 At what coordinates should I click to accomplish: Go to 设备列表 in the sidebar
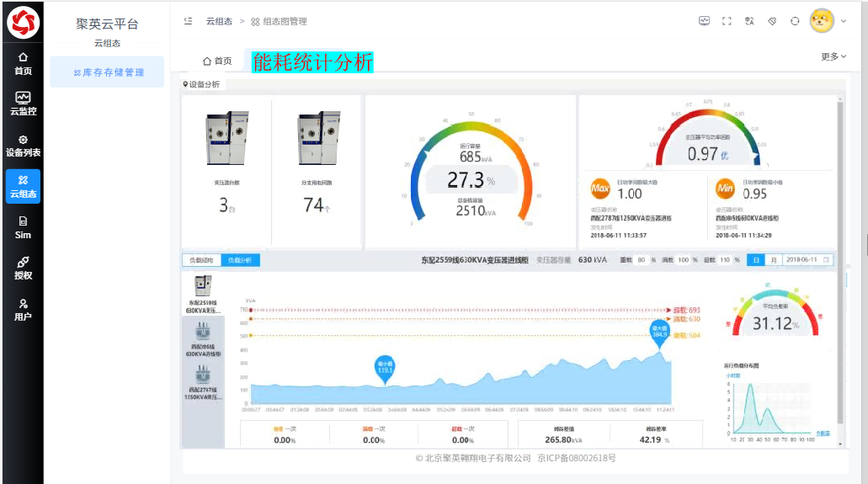pos(23,146)
